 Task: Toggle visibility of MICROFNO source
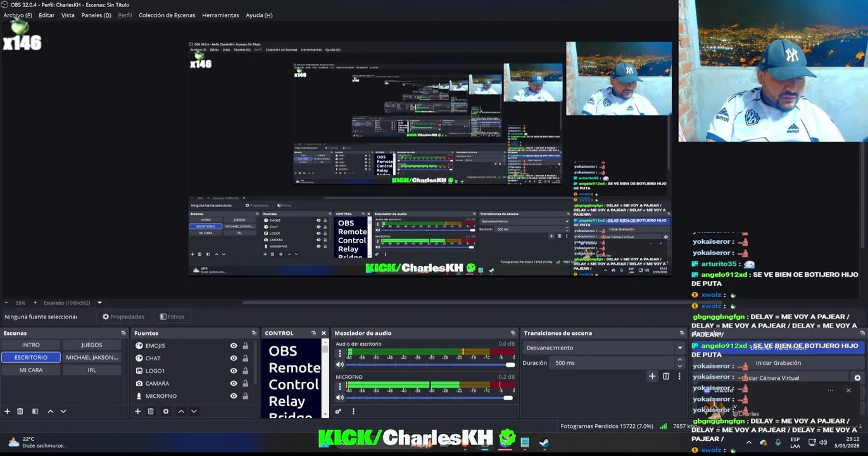pos(234,396)
